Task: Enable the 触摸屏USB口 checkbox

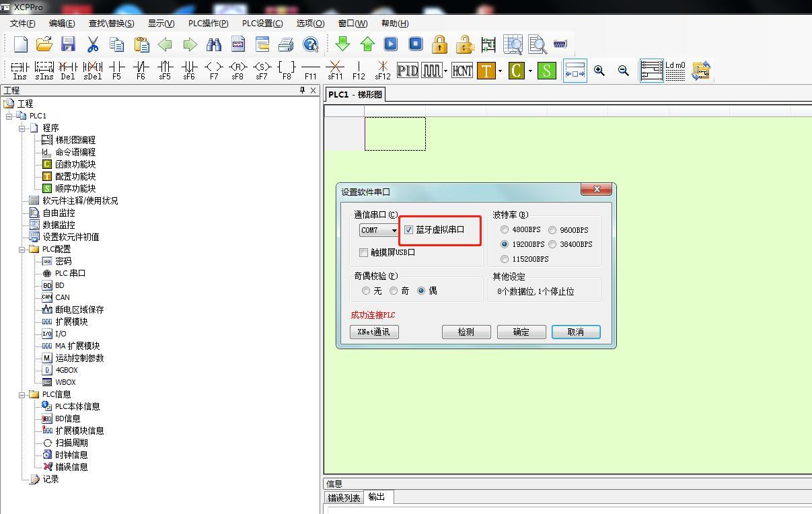Action: click(364, 253)
